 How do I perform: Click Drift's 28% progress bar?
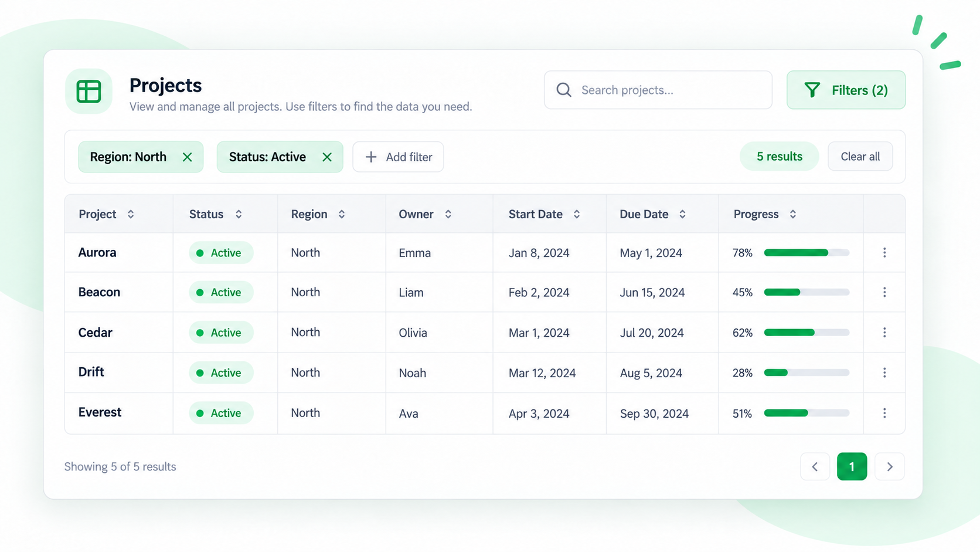coord(807,372)
